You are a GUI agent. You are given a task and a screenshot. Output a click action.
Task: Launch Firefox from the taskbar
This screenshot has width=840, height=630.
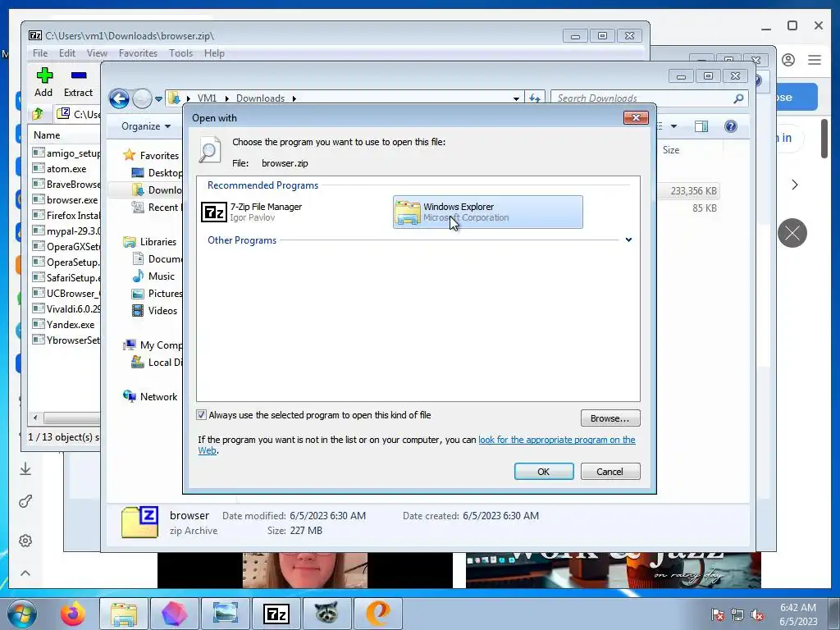72,614
